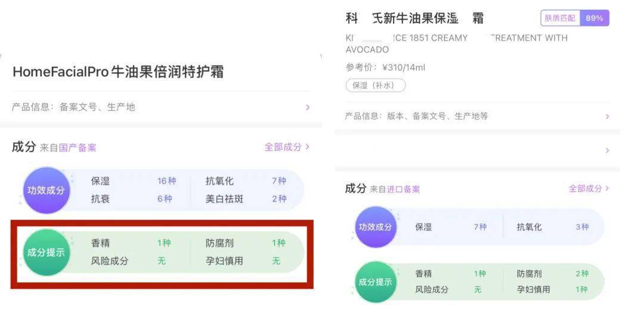The image size is (644, 321).
Task: Click the 国产备案 source link
Action: 78,148
